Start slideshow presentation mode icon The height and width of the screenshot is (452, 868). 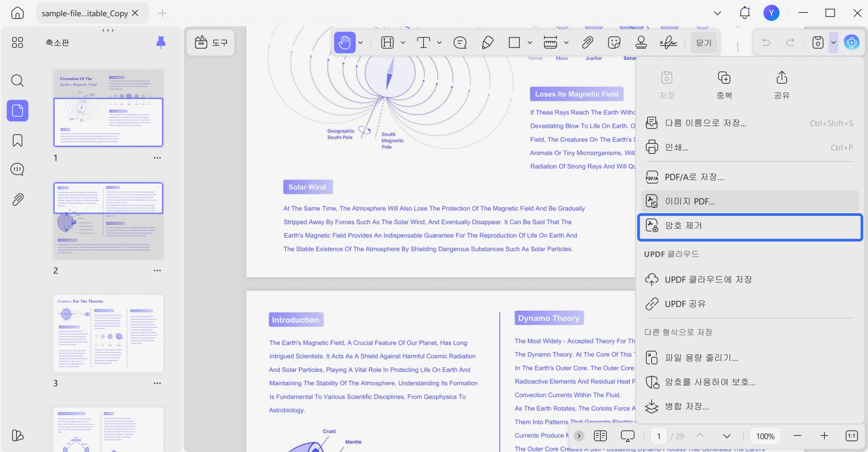tap(627, 436)
